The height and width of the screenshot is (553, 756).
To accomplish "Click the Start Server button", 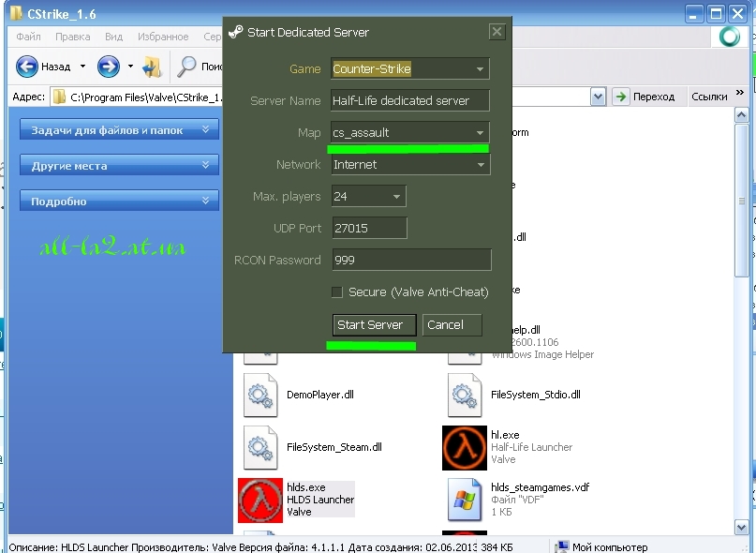I will [374, 325].
